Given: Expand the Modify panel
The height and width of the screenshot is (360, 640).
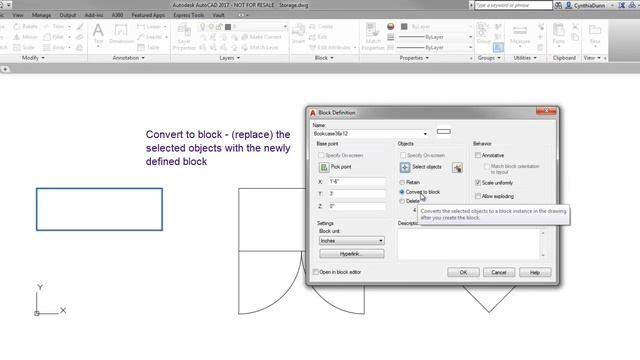Looking at the screenshot, I should click(x=33, y=58).
